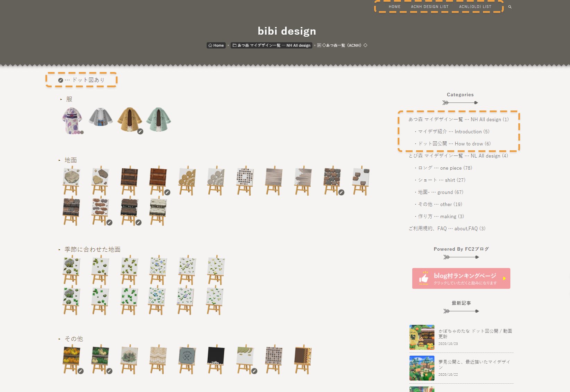This screenshot has width=570, height=392.
Task: Open the plain gray wood plank design
Action: (274, 180)
